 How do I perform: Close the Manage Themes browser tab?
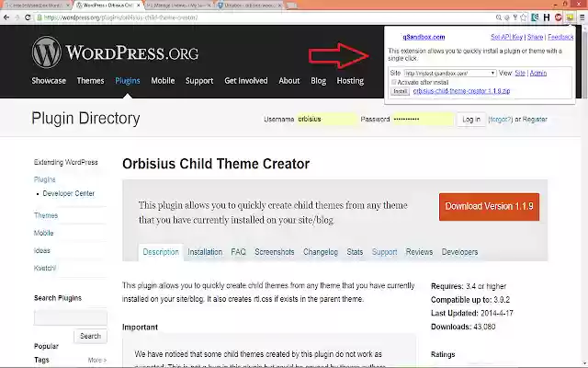pos(209,6)
